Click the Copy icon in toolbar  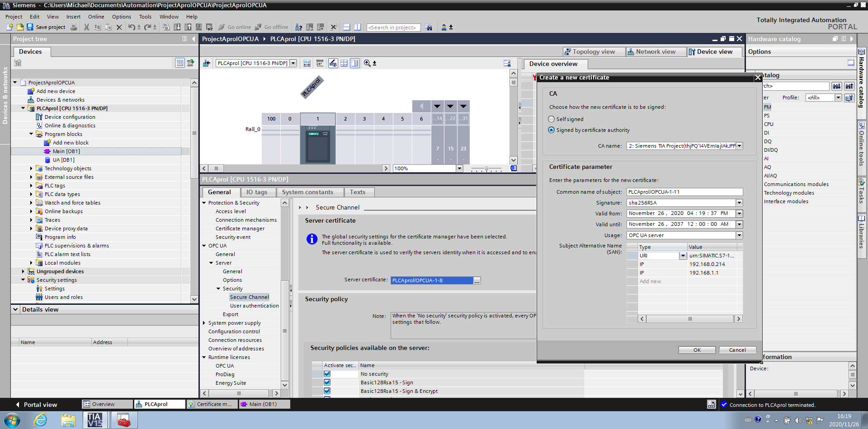(97, 27)
